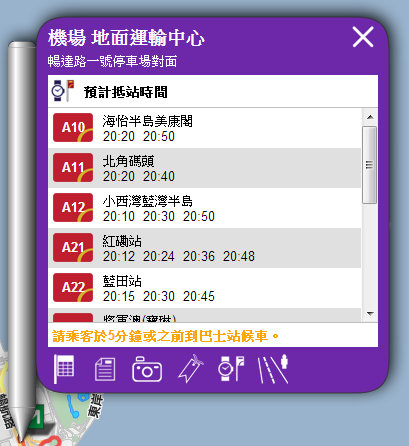Click A22 arrival time 20:15
This screenshot has height=446, width=409.
tap(119, 297)
